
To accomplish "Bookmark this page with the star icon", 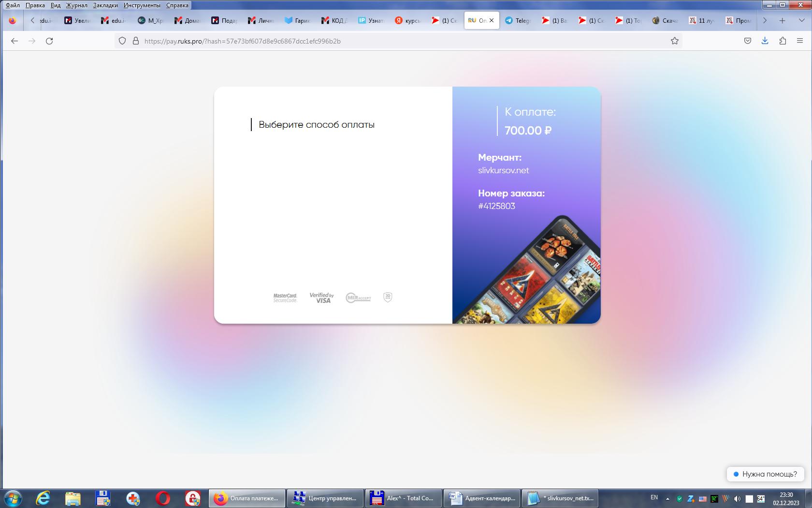I will click(675, 41).
